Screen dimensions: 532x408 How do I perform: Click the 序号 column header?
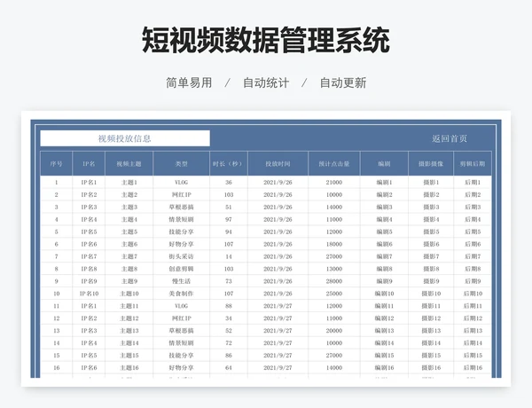click(57, 163)
